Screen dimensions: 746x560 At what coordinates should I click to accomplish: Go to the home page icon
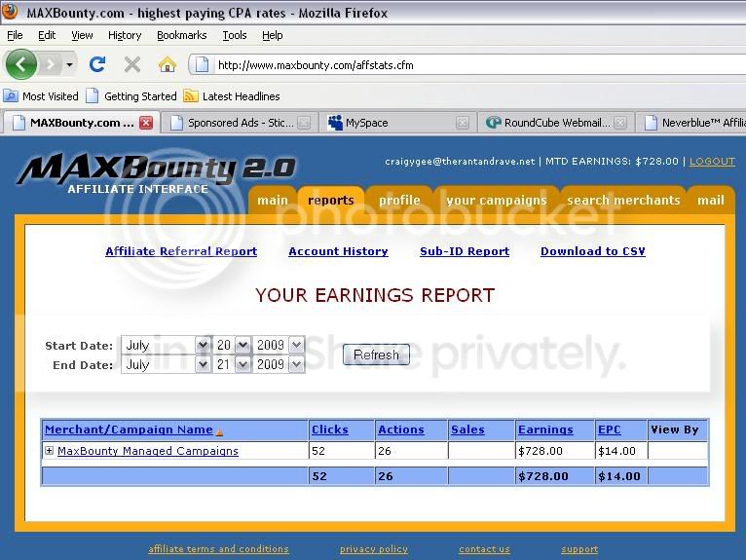point(167,64)
